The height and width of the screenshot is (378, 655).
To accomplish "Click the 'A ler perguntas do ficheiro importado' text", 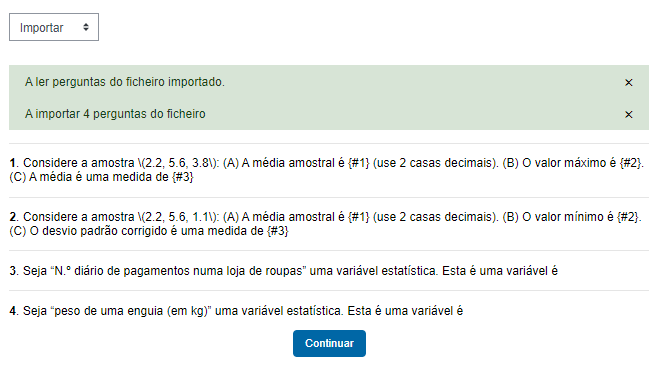I will pyautogui.click(x=124, y=82).
